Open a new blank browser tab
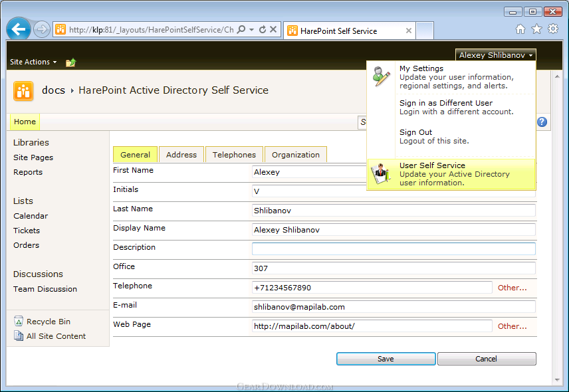Screen dimensions: 569x392 425,31
